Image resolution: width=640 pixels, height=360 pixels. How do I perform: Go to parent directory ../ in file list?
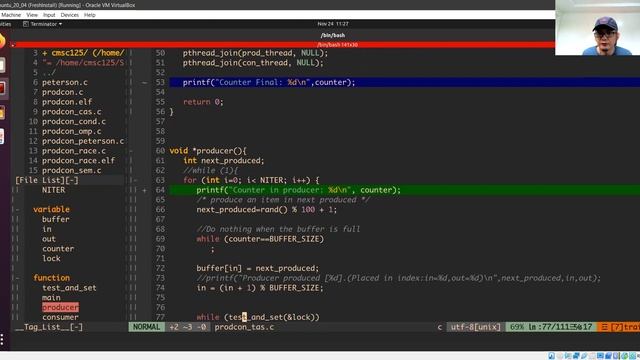coord(49,72)
